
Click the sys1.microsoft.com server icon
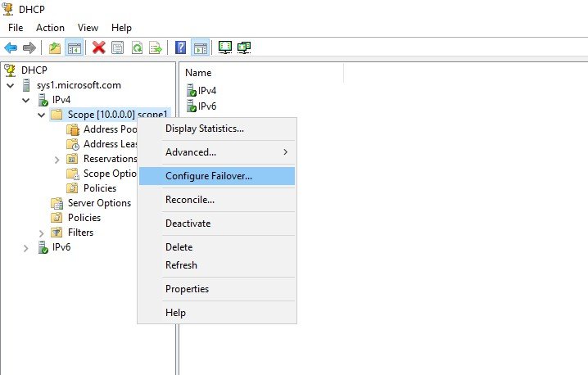tap(26, 85)
